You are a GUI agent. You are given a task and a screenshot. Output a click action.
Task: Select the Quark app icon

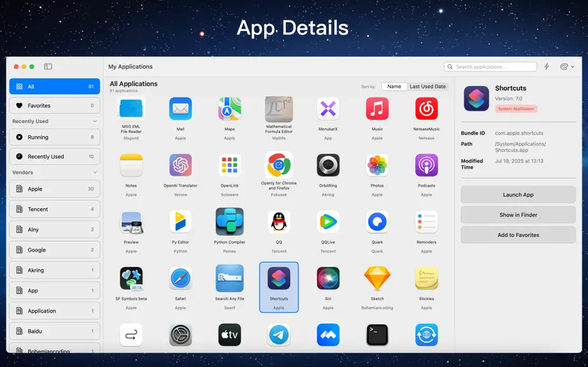pos(378,222)
